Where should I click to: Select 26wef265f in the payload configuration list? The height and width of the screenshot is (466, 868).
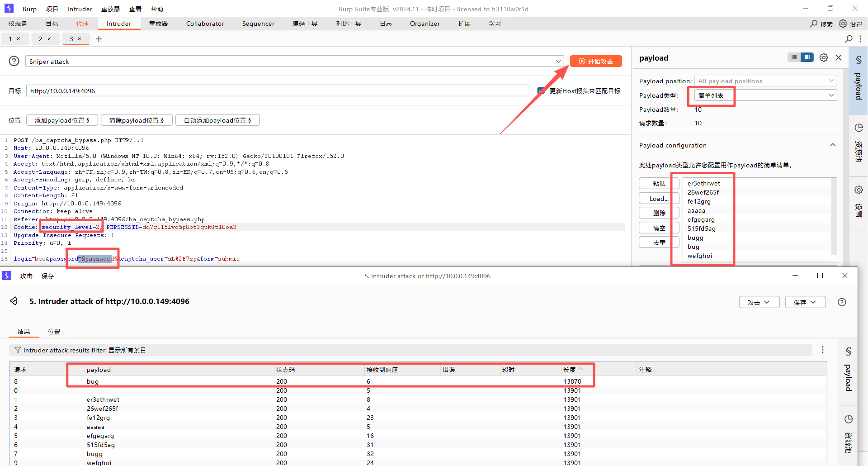click(x=757, y=192)
